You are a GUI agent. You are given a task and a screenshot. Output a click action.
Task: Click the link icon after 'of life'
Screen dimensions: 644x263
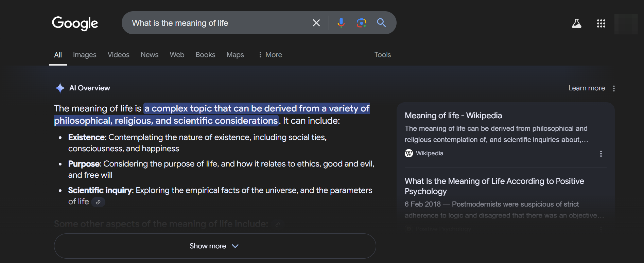[x=98, y=202]
